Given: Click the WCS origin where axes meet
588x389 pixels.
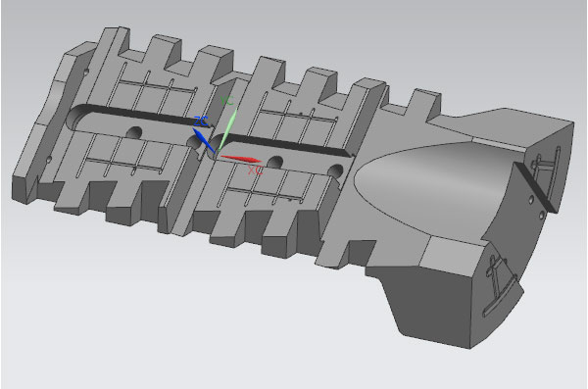Looking at the screenshot, I should pos(217,153).
